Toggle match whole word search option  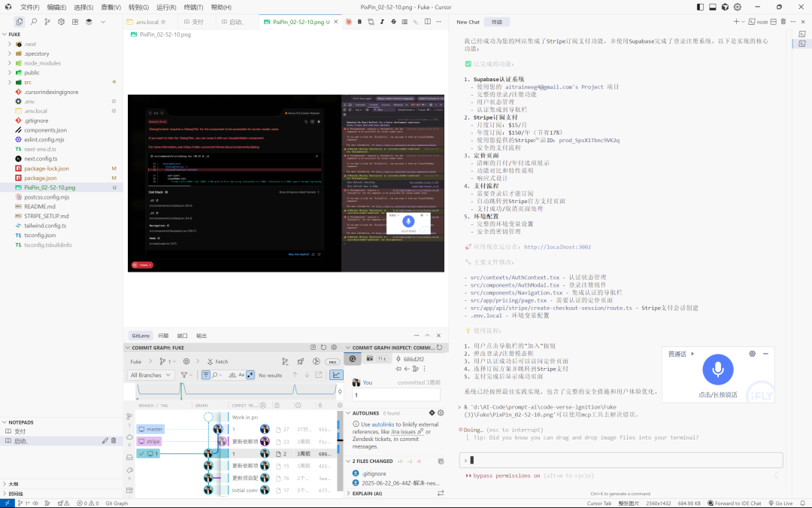[232, 375]
